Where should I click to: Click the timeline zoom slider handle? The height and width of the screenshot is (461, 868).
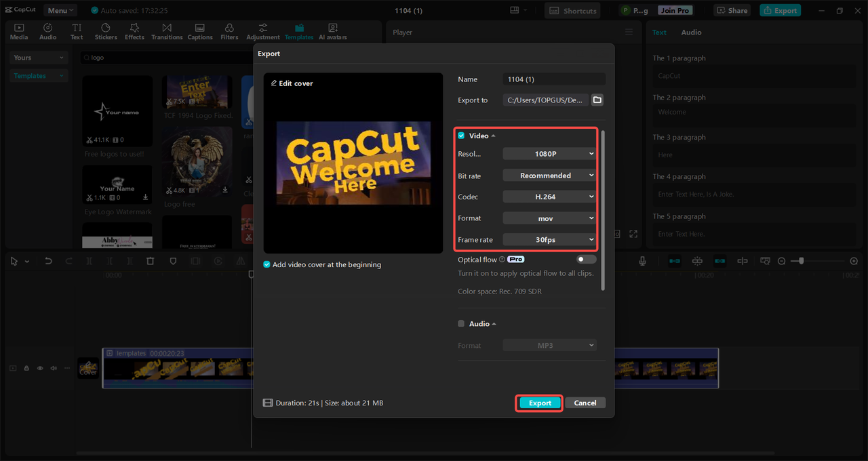802,261
